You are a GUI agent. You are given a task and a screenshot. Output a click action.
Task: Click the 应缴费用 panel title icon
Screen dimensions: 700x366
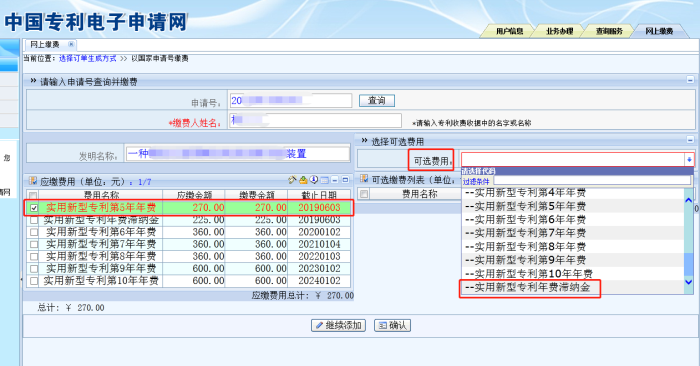33,181
